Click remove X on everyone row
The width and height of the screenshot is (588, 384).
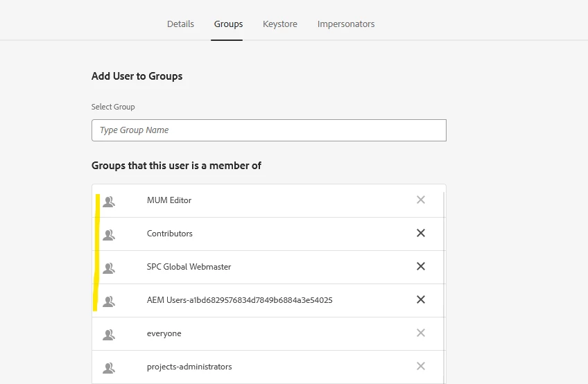420,333
